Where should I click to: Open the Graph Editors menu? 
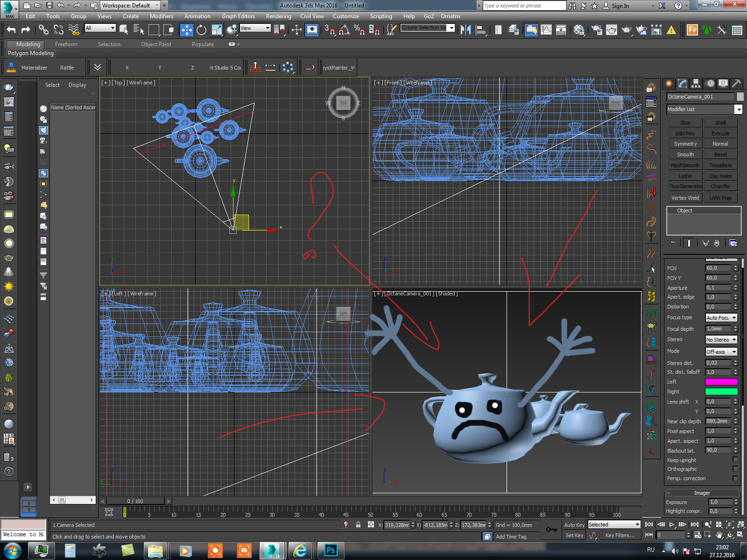pyautogui.click(x=238, y=16)
